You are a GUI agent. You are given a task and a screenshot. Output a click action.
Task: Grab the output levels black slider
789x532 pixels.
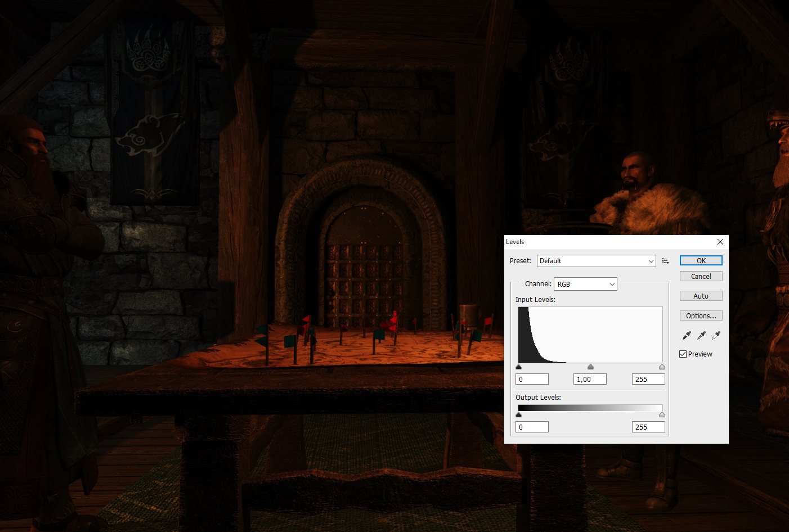tap(518, 414)
